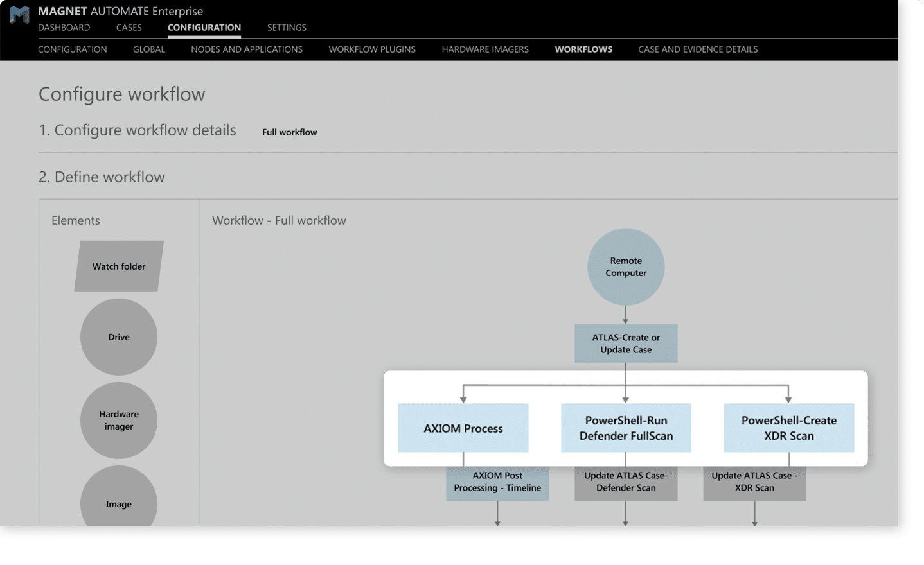The height and width of the screenshot is (565, 924).
Task: Switch to the Cases tab
Action: pyautogui.click(x=129, y=28)
